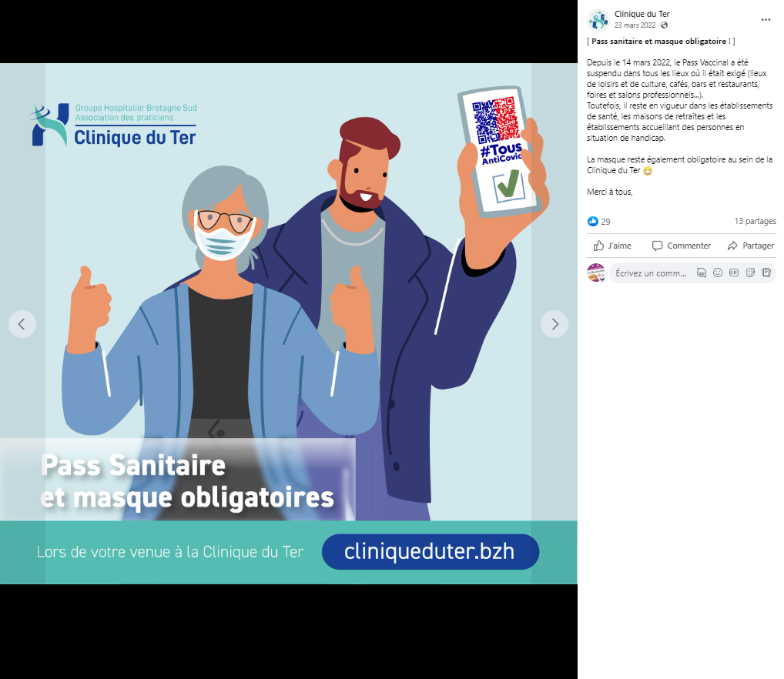Insert an avatar sticker in comment
784x679 pixels.
click(702, 273)
